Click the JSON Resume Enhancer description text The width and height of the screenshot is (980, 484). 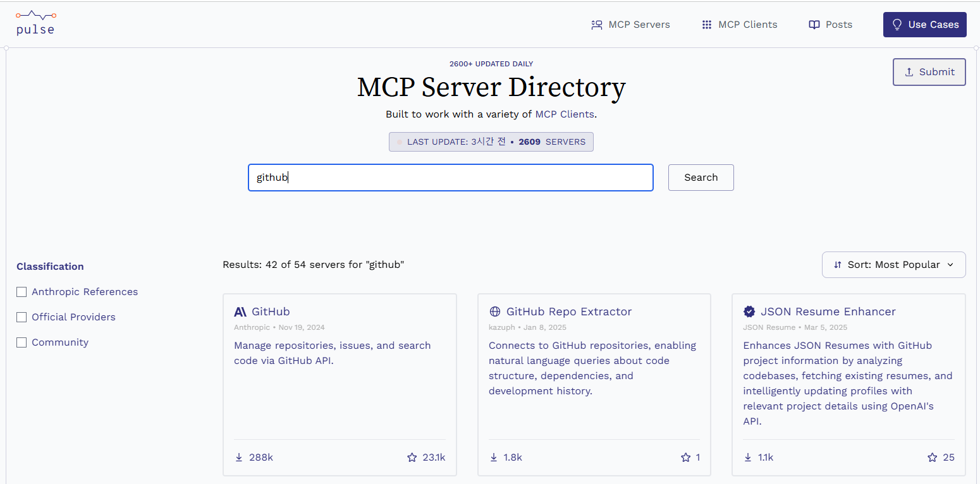[848, 384]
